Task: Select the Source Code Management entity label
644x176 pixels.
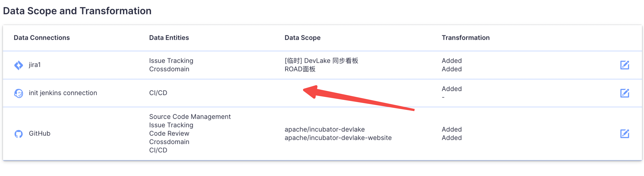Action: pyautogui.click(x=190, y=116)
